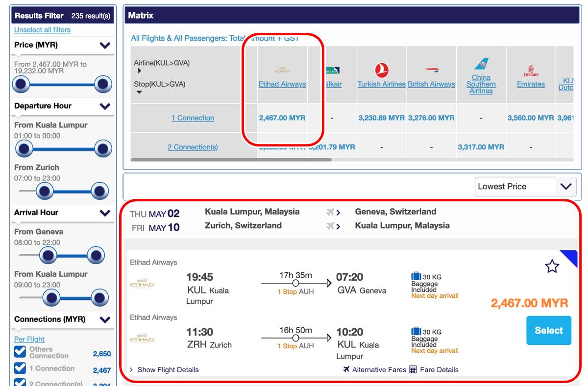The width and height of the screenshot is (588, 386).
Task: Click the maximum price slider handle
Action: click(102, 85)
